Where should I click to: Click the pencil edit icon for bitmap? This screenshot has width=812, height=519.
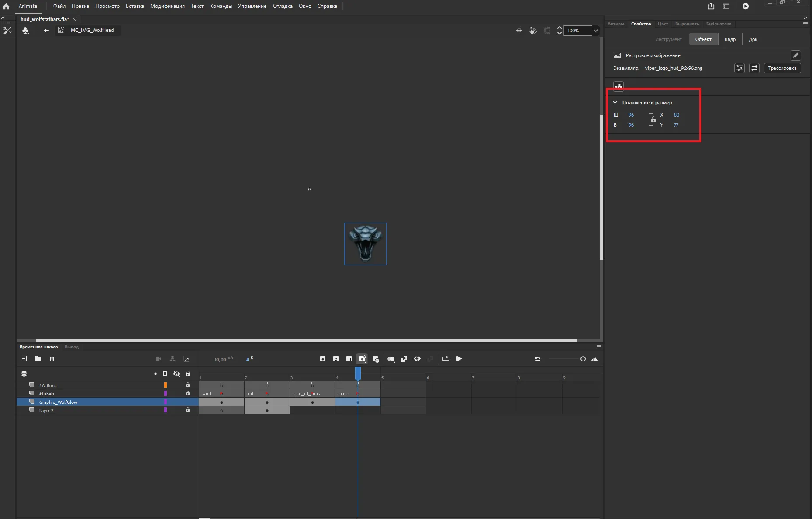pos(796,55)
